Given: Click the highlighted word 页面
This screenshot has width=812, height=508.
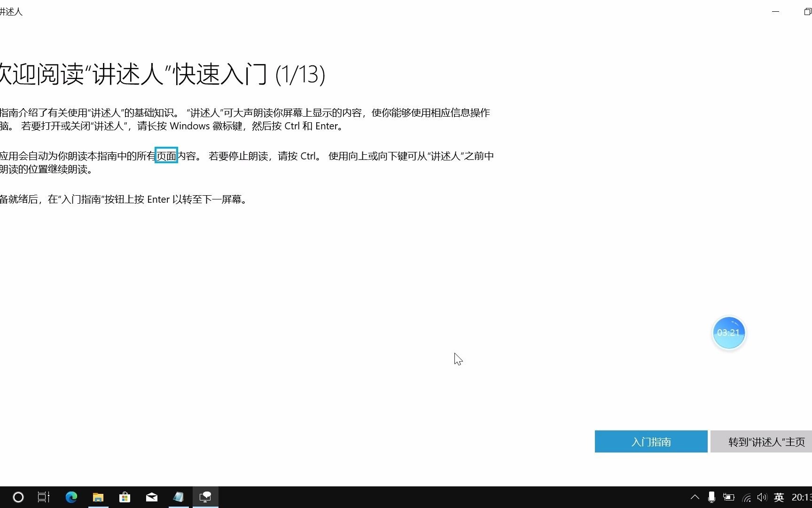Looking at the screenshot, I should (x=166, y=156).
